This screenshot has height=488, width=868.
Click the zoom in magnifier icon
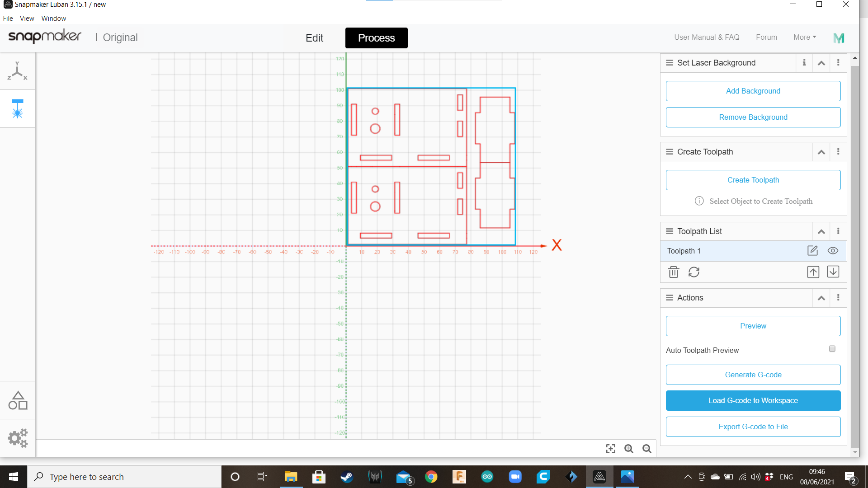(629, 449)
